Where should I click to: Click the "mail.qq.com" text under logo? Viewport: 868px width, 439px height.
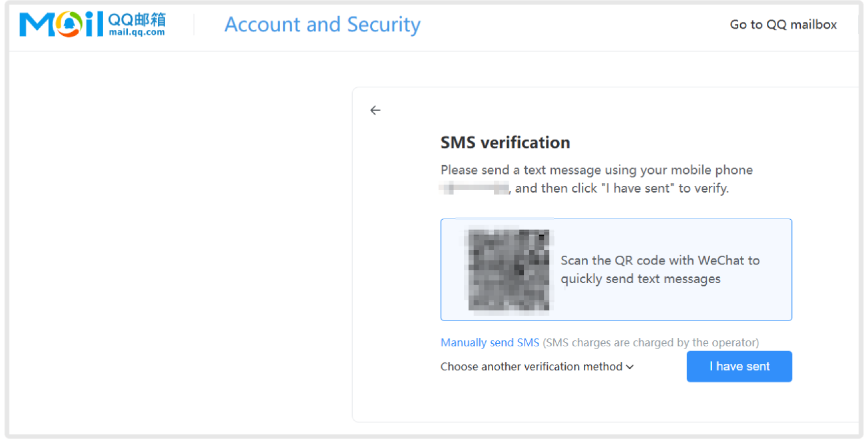click(x=137, y=32)
